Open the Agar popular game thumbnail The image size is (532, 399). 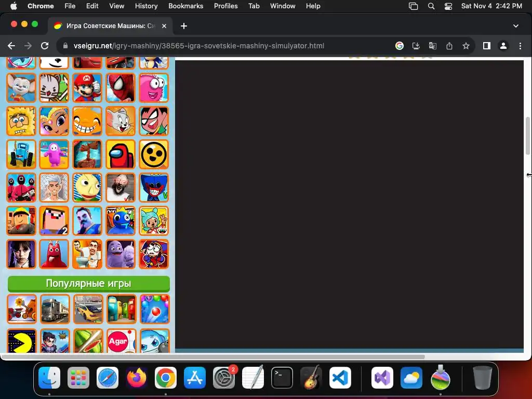click(121, 341)
